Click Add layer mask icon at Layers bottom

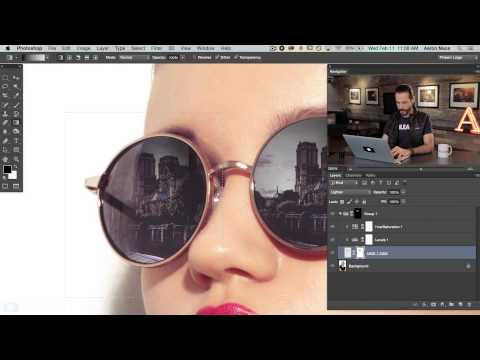(x=433, y=304)
